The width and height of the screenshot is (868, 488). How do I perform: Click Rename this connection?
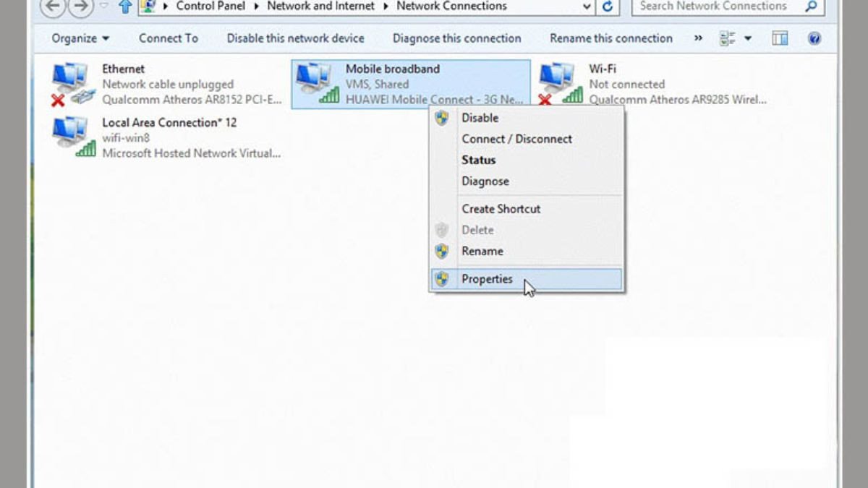[610, 38]
